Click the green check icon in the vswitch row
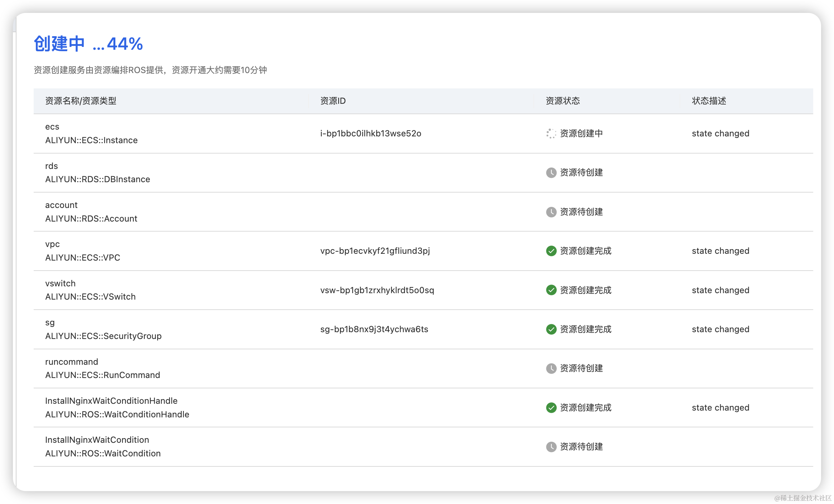Viewport: 834px width, 504px height. [551, 290]
